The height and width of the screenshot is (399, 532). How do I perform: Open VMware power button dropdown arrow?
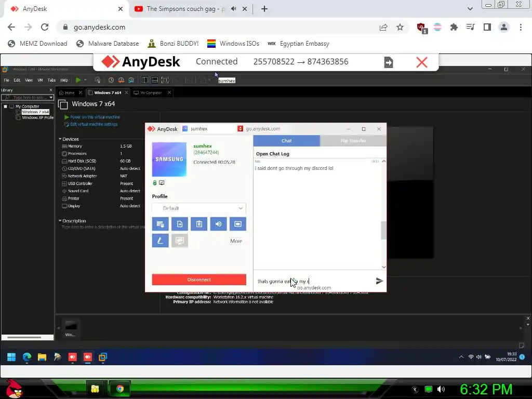[x=85, y=80]
